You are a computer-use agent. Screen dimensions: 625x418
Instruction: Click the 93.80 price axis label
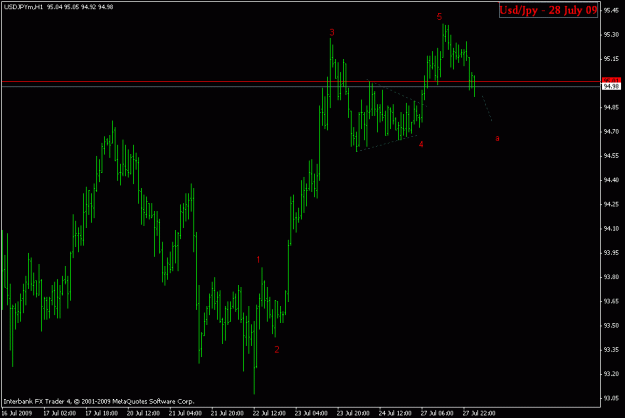pyautogui.click(x=611, y=277)
